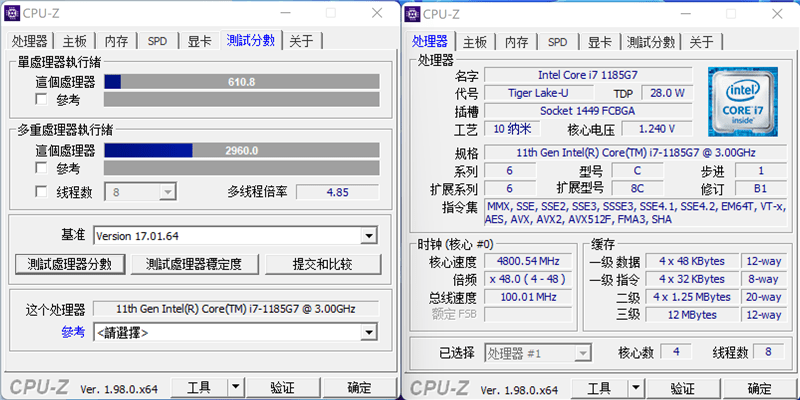Image resolution: width=800 pixels, height=400 pixels.
Task: Open 工具 dropdown arrow in left window
Action: (235, 387)
